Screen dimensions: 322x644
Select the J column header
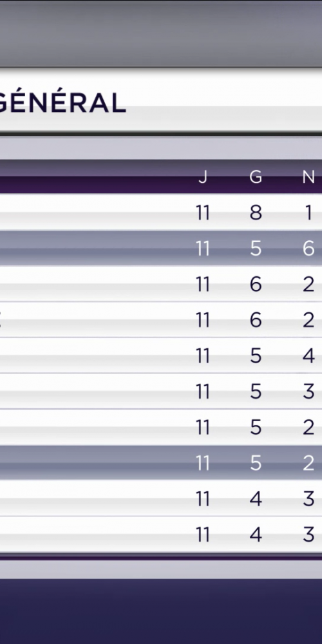(x=203, y=178)
